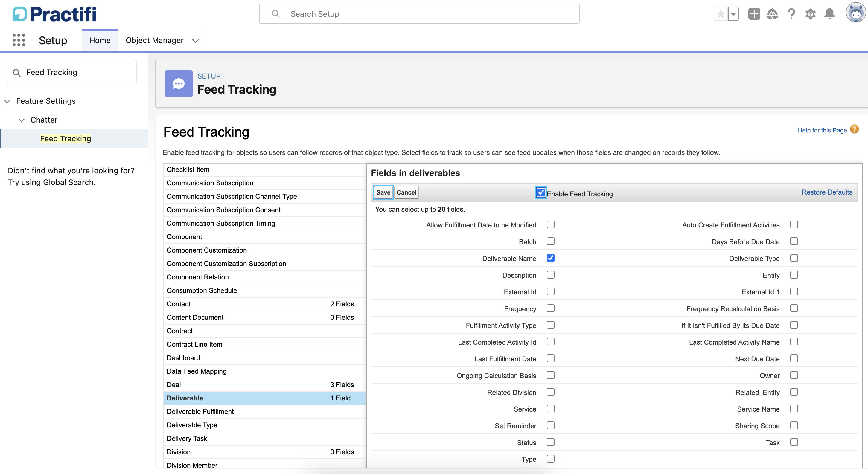The width and height of the screenshot is (868, 474).
Task: Click the Restore Defaults link
Action: (x=826, y=192)
